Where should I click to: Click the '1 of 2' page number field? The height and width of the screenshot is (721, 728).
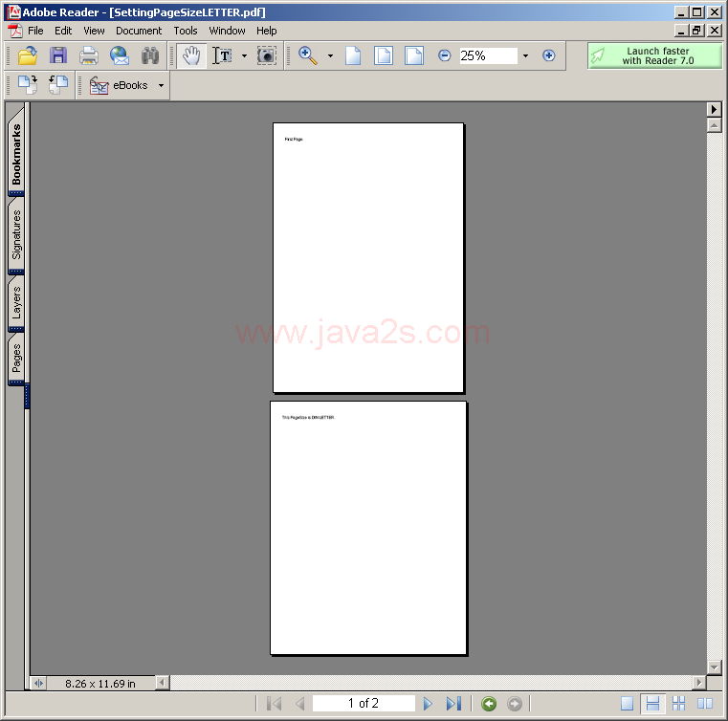pos(364,704)
